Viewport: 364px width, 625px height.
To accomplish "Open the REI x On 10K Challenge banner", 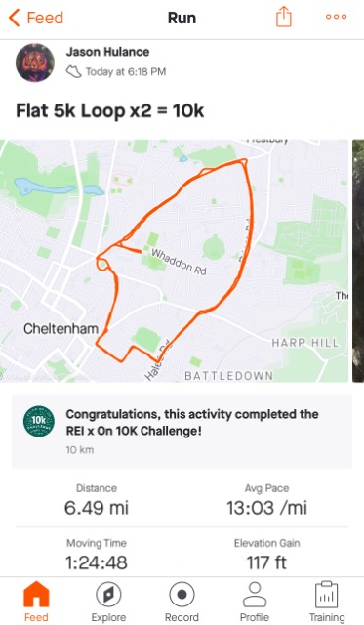I will pyautogui.click(x=182, y=432).
